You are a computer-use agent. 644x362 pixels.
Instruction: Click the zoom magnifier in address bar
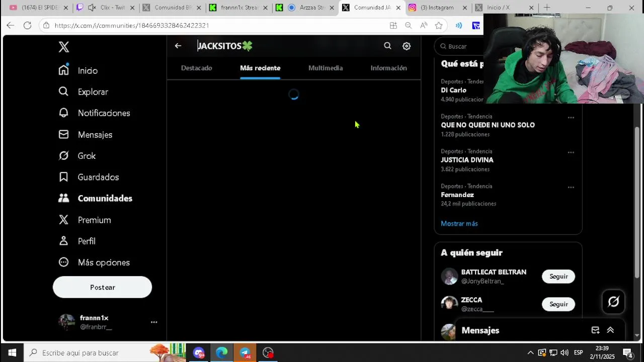409,26
